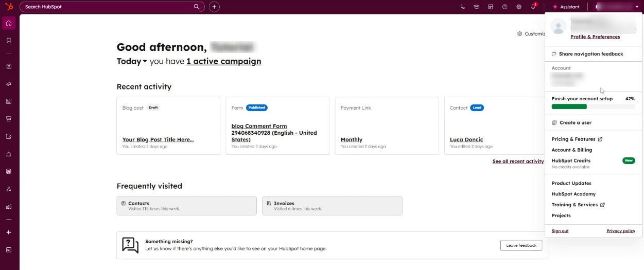Open the calling phone icon

(x=463, y=7)
